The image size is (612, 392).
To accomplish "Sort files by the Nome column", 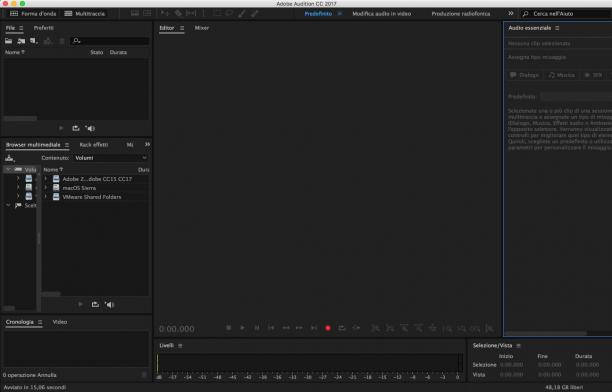I will coord(14,52).
